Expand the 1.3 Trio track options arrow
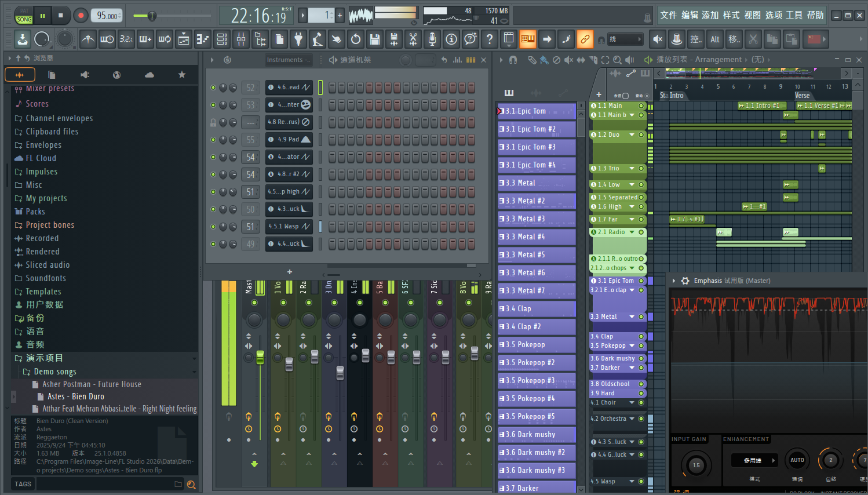The width and height of the screenshot is (868, 495). (x=632, y=169)
